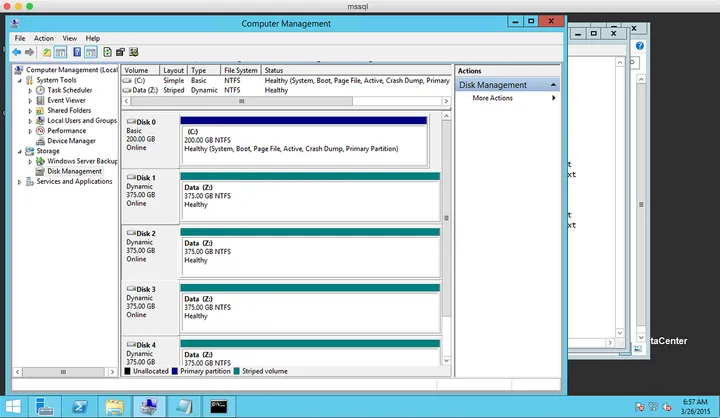
Task: Click console tree scrollbar right arrow
Action: tap(112, 372)
